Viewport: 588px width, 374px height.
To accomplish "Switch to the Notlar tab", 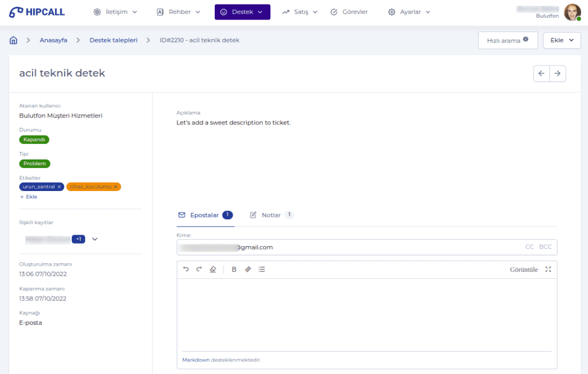I will 271,215.
